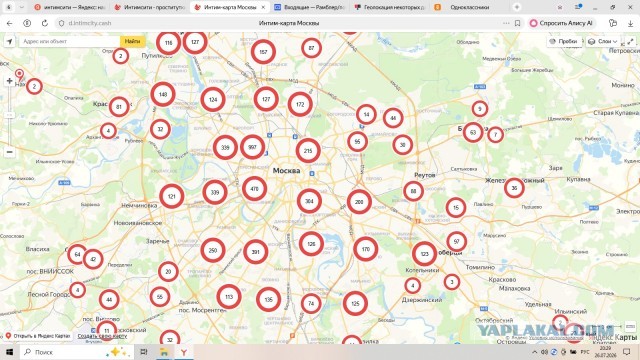This screenshot has height=360, width=640.
Task: Open the cluster marker labeled 304
Action: (309, 201)
